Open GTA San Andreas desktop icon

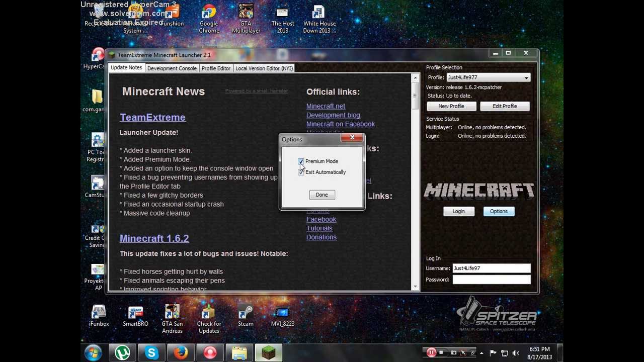[x=172, y=319]
